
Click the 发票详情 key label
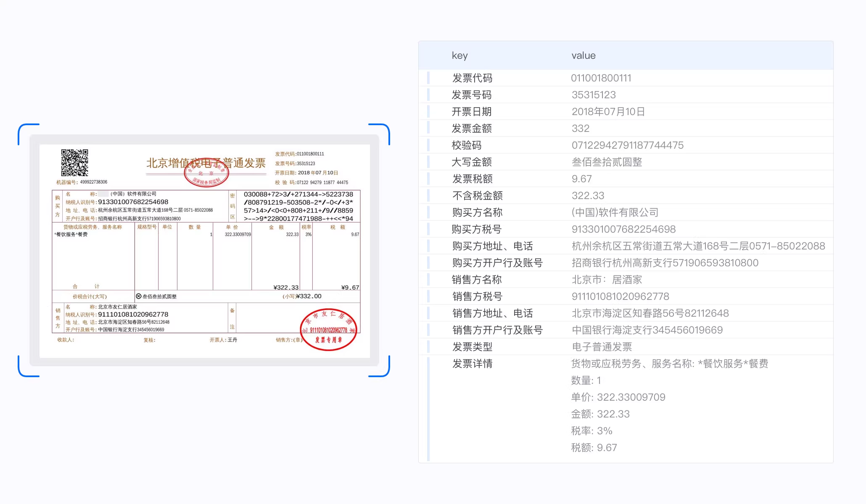(x=472, y=364)
